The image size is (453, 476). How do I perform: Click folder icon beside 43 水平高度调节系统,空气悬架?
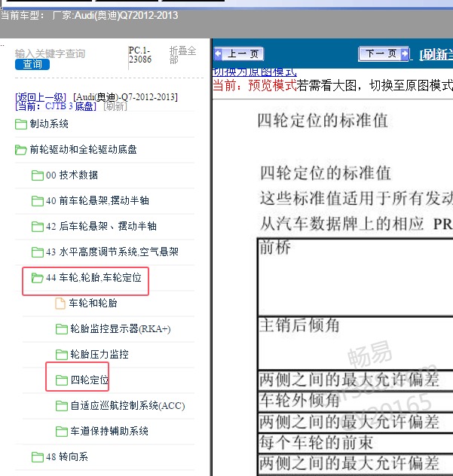(38, 252)
